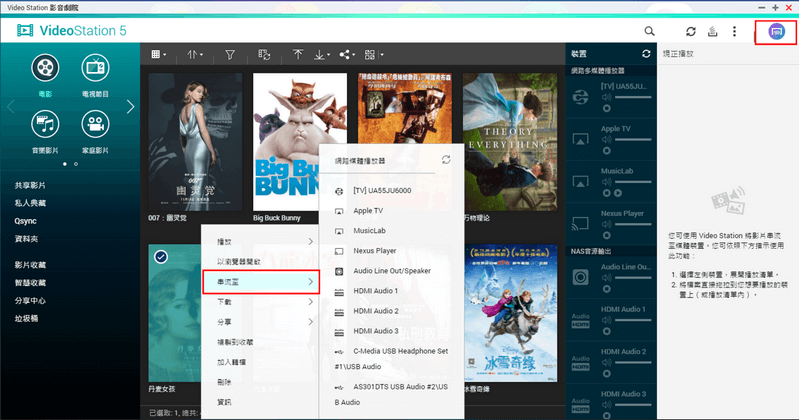Open 私人典藏 in sidebar
The width and height of the screenshot is (800, 420).
tap(30, 203)
